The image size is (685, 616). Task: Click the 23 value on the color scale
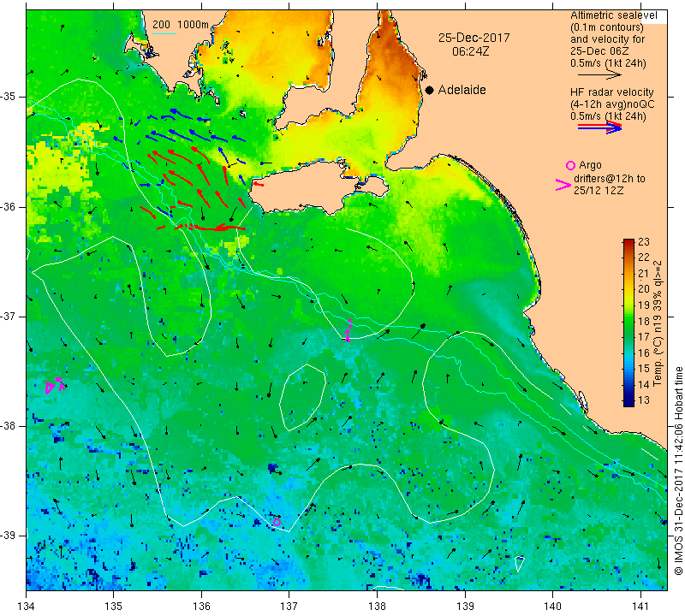tap(644, 241)
